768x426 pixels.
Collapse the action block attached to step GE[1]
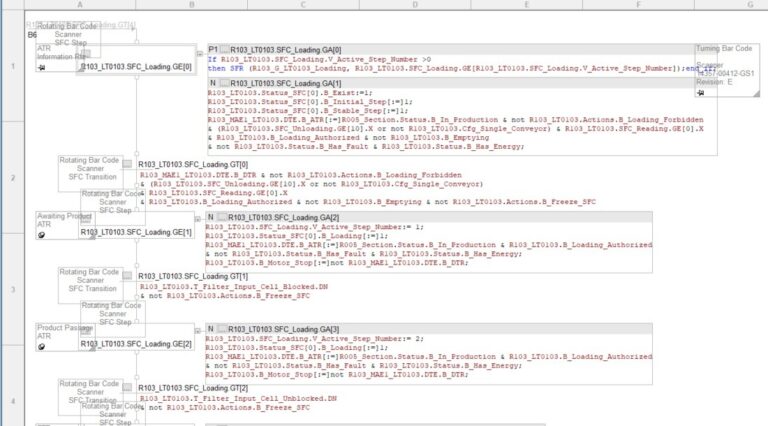199,217
